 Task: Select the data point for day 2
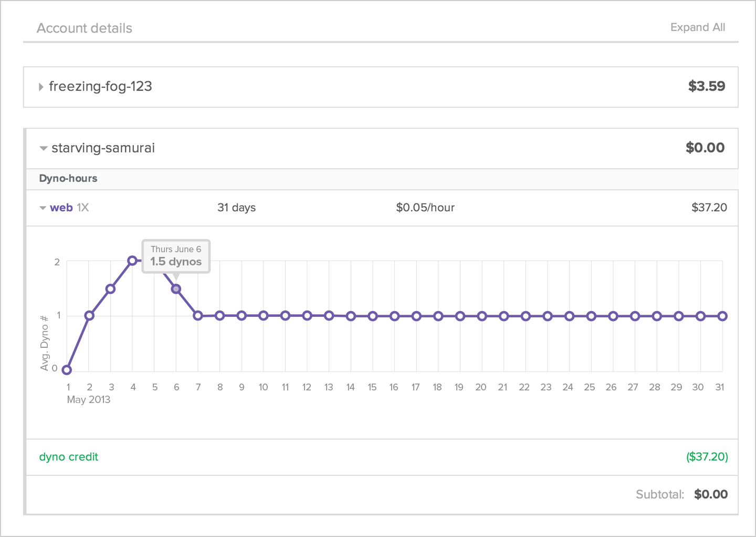click(89, 316)
